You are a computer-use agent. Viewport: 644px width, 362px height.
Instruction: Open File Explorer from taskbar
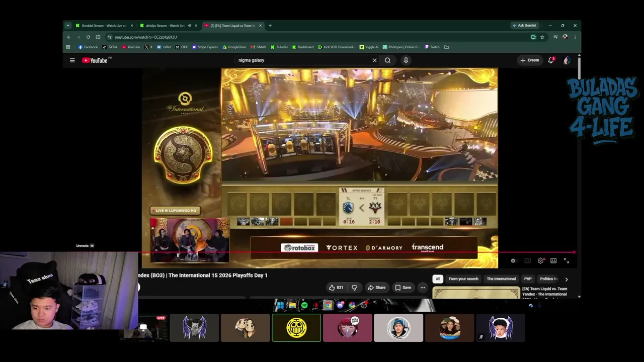292,305
